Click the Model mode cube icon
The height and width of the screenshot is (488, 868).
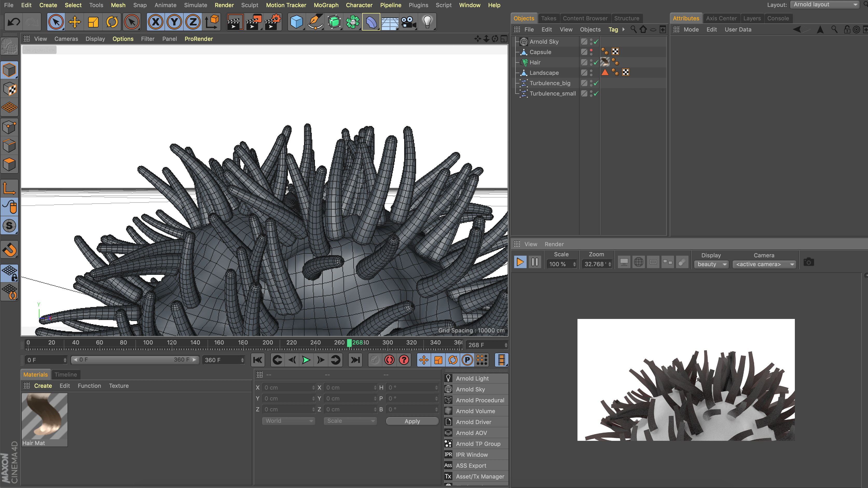pyautogui.click(x=9, y=70)
